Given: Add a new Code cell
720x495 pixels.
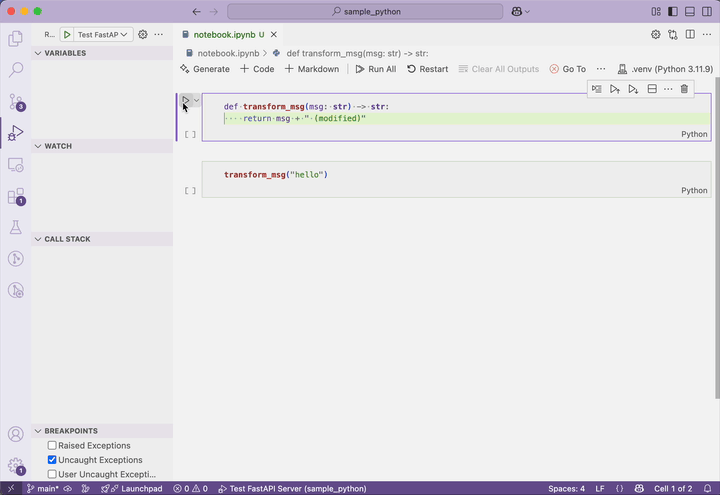Looking at the screenshot, I should (x=257, y=69).
